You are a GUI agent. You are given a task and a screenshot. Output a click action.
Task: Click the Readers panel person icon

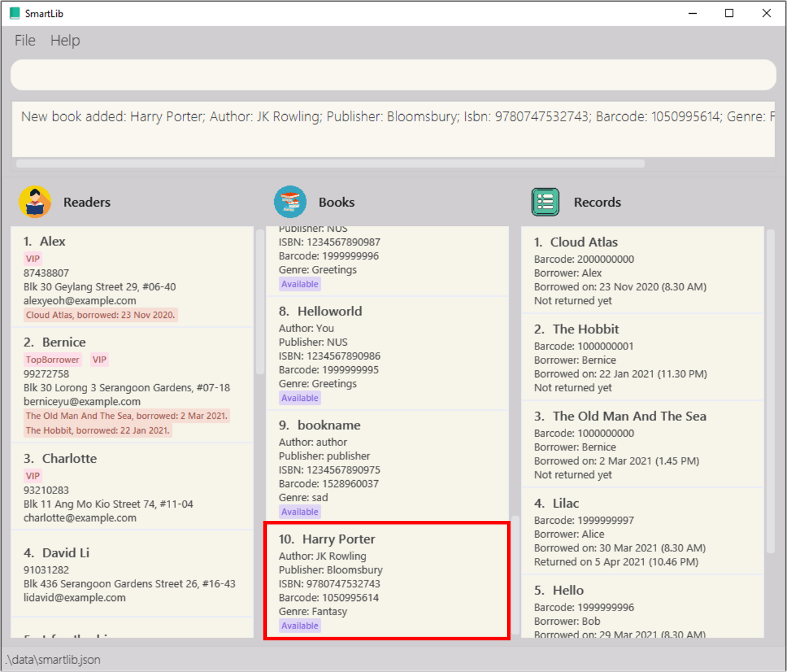coord(35,202)
